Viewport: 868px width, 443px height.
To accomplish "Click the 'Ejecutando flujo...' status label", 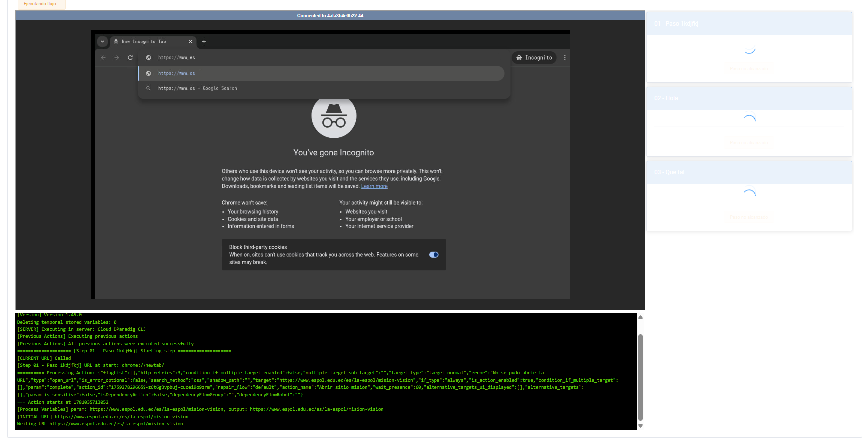I will tap(41, 4).
